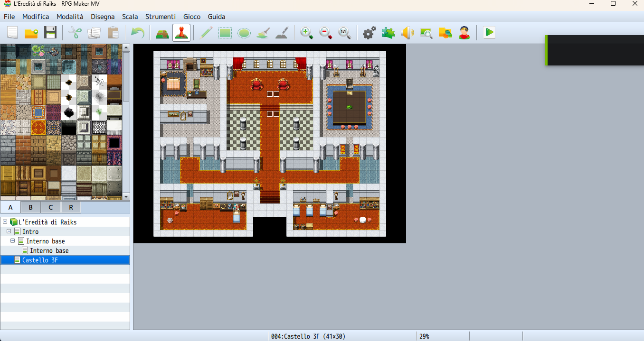Select the child Interno base map
The height and width of the screenshot is (341, 644).
point(49,250)
